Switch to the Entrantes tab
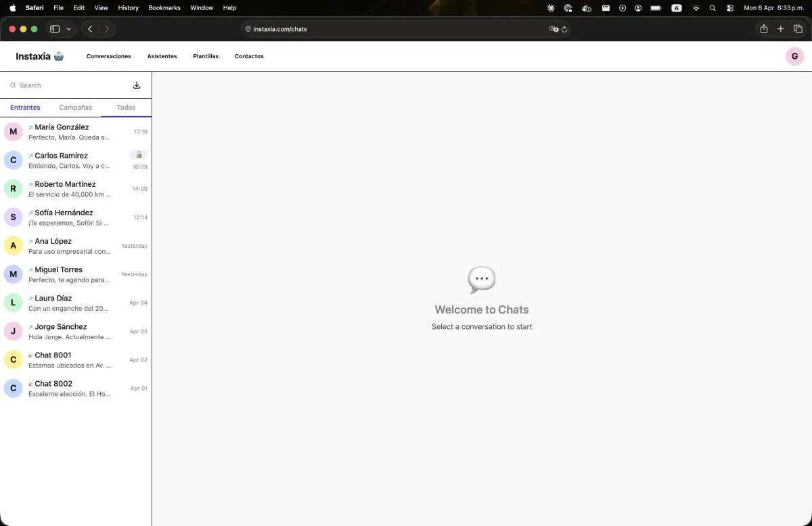 pos(25,107)
